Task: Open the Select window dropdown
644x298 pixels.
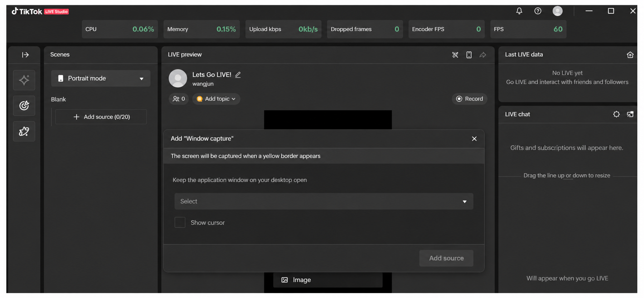Action: pos(324,201)
